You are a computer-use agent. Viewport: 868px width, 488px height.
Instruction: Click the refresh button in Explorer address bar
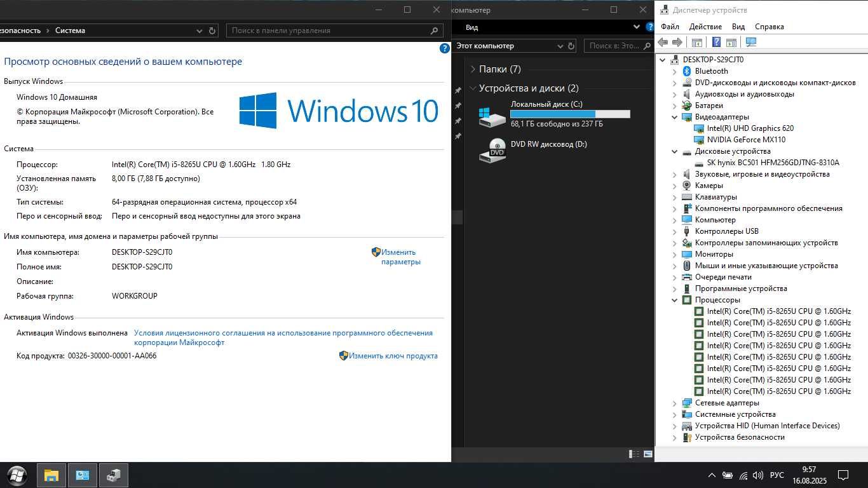click(x=571, y=46)
